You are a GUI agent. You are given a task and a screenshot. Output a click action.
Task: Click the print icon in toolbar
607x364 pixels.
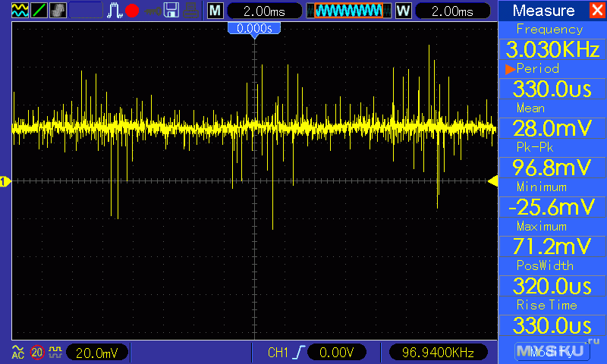191,11
